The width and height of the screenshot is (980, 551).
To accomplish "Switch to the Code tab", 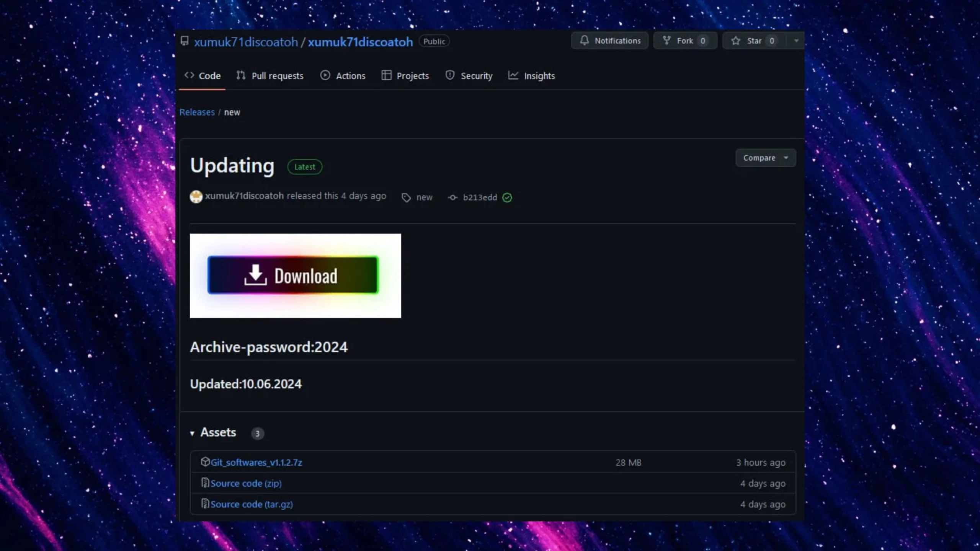I will (202, 76).
